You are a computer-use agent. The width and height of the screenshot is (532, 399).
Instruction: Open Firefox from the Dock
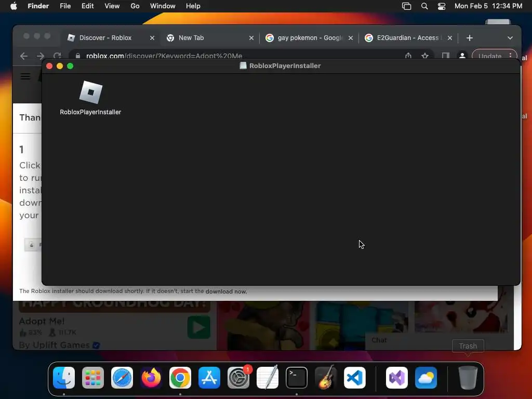151,378
